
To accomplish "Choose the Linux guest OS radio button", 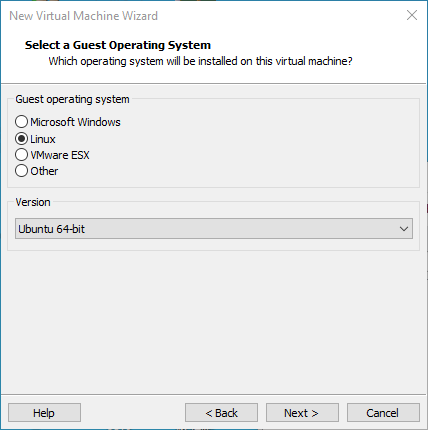I will tap(21, 139).
